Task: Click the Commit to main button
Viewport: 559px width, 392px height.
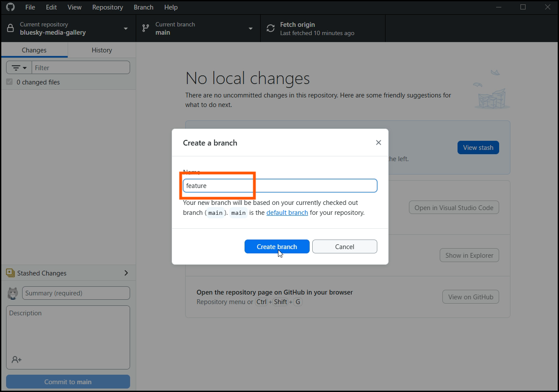Action: tap(68, 382)
